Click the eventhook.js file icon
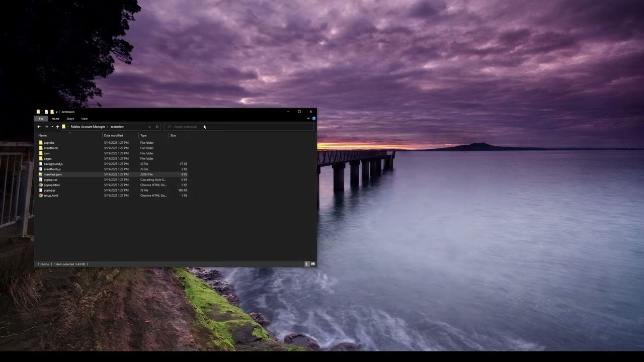The image size is (644, 362). [41, 169]
